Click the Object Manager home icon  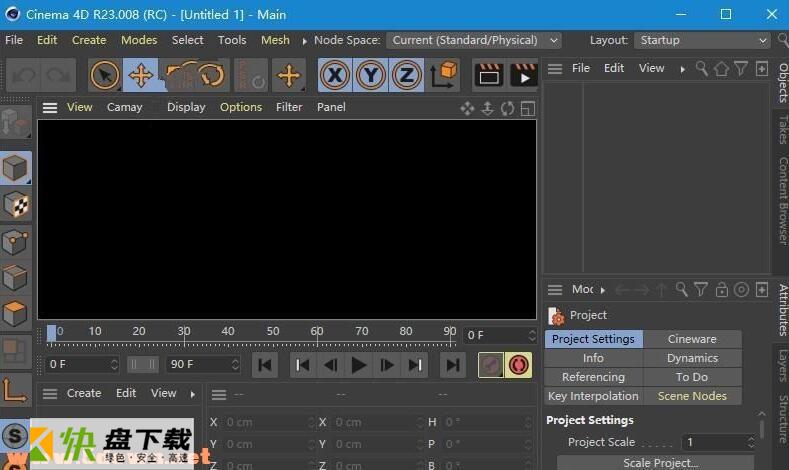pyautogui.click(x=721, y=68)
